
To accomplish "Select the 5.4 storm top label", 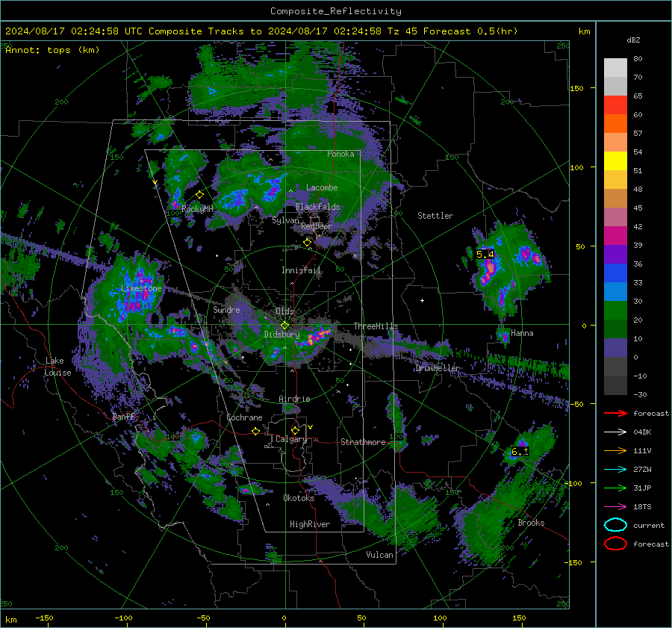I will (x=485, y=254).
